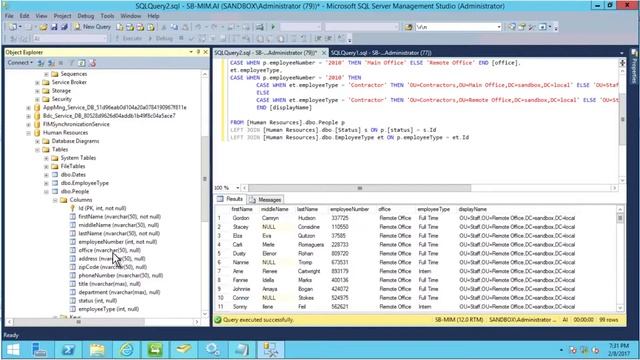Image resolution: width=640 pixels, height=360 pixels.
Task: Expand the dbo.Dates table
Action: [46, 175]
